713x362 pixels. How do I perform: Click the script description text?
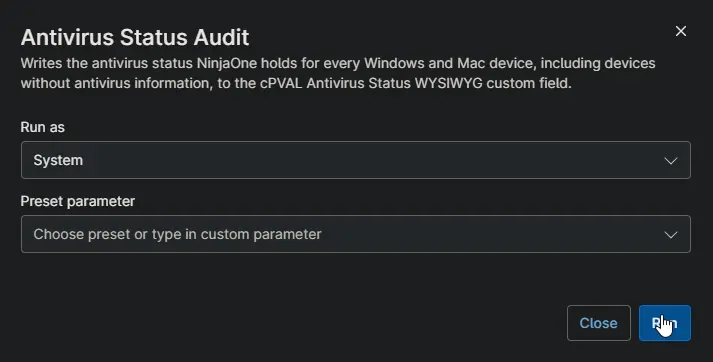coord(338,73)
